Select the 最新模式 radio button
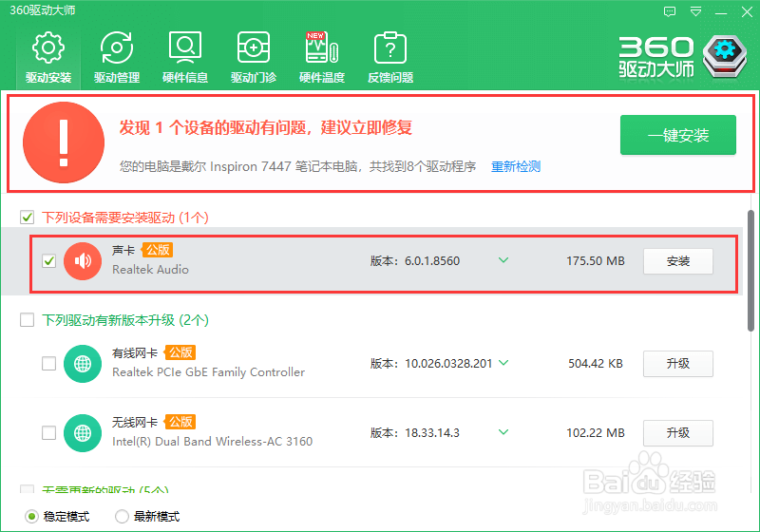Viewport: 760px width, 532px height. click(122, 517)
